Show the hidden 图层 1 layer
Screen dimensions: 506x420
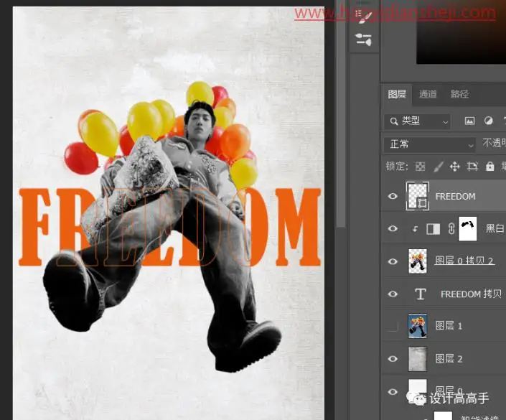point(393,326)
